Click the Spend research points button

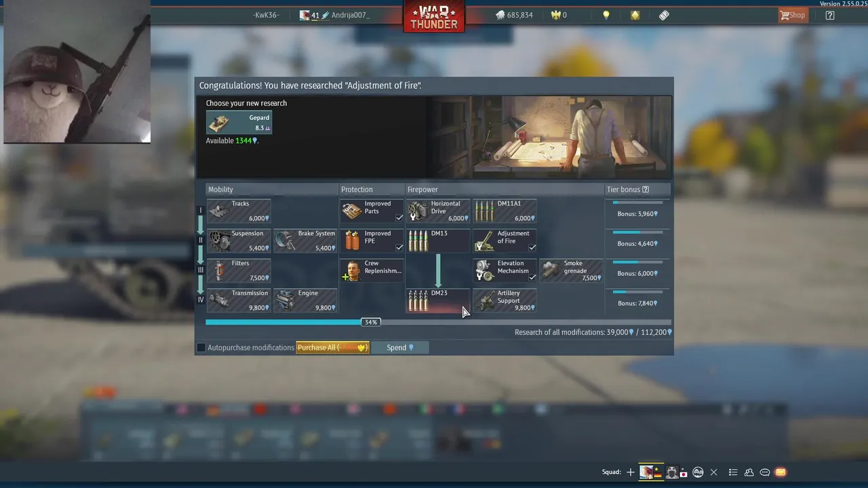[x=400, y=348]
